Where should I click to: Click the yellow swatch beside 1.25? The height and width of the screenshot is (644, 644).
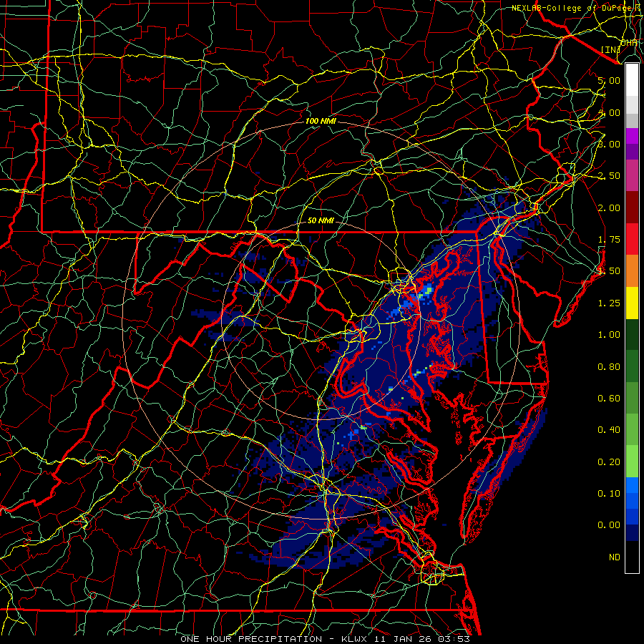tap(632, 303)
